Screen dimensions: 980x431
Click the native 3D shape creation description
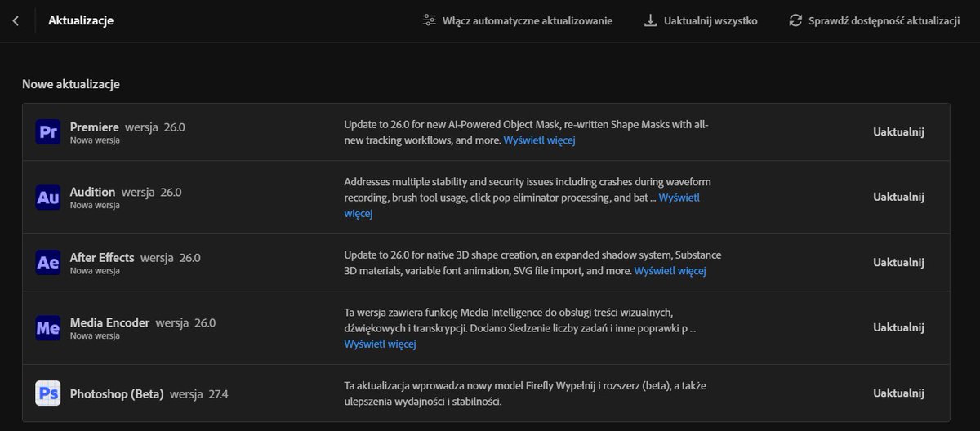tap(533, 263)
